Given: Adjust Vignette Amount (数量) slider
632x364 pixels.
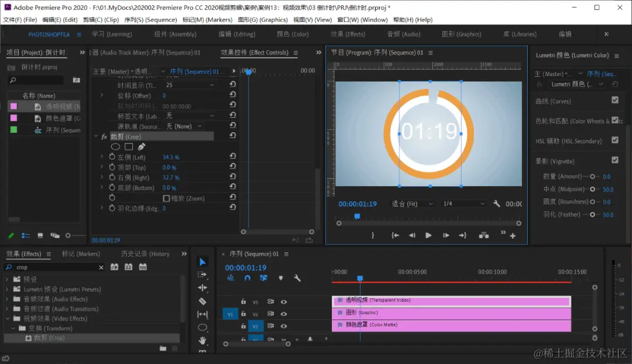Looking at the screenshot, I should (x=592, y=177).
